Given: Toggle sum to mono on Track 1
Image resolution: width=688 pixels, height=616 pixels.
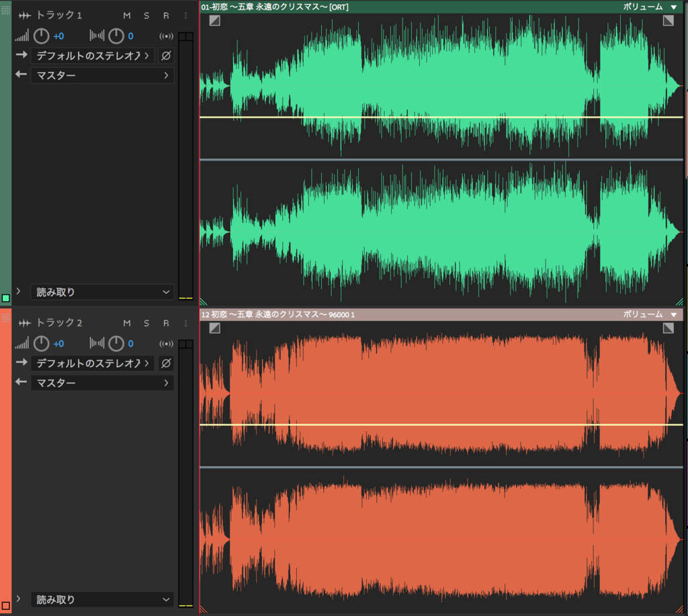Looking at the screenshot, I should 167,36.
